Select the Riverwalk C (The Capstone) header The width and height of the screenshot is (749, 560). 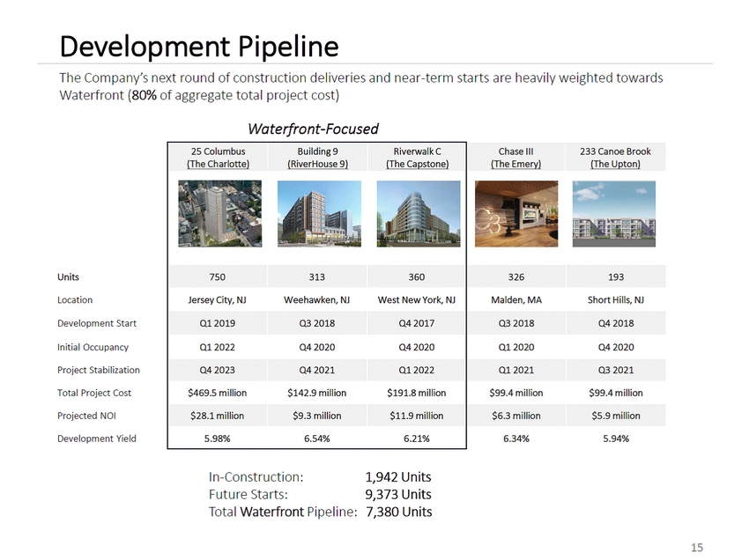click(x=418, y=158)
